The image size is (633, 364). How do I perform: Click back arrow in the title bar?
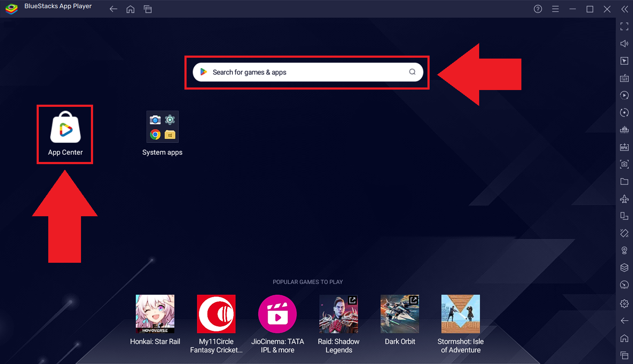(113, 9)
